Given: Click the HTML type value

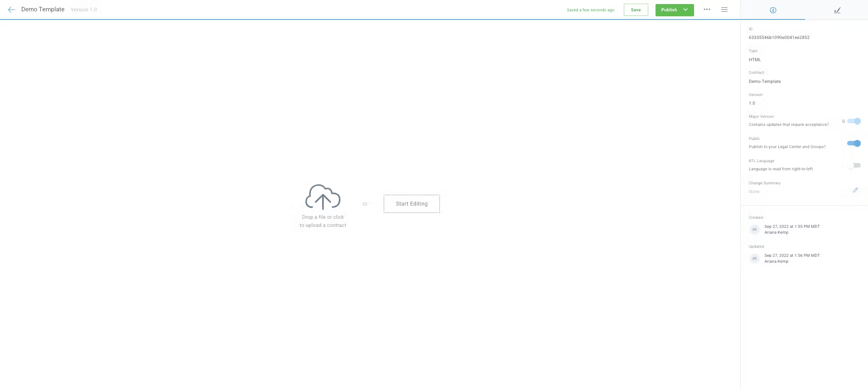Looking at the screenshot, I should [755, 60].
